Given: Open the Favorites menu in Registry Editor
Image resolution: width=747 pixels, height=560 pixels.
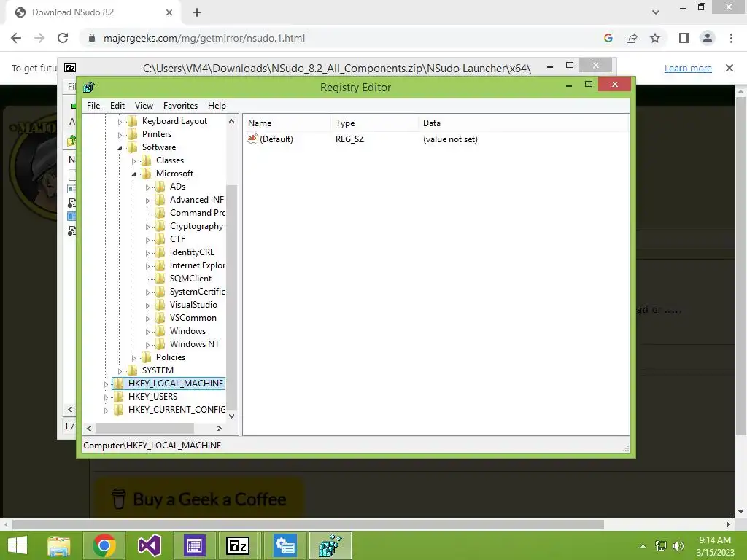Looking at the screenshot, I should [x=180, y=106].
